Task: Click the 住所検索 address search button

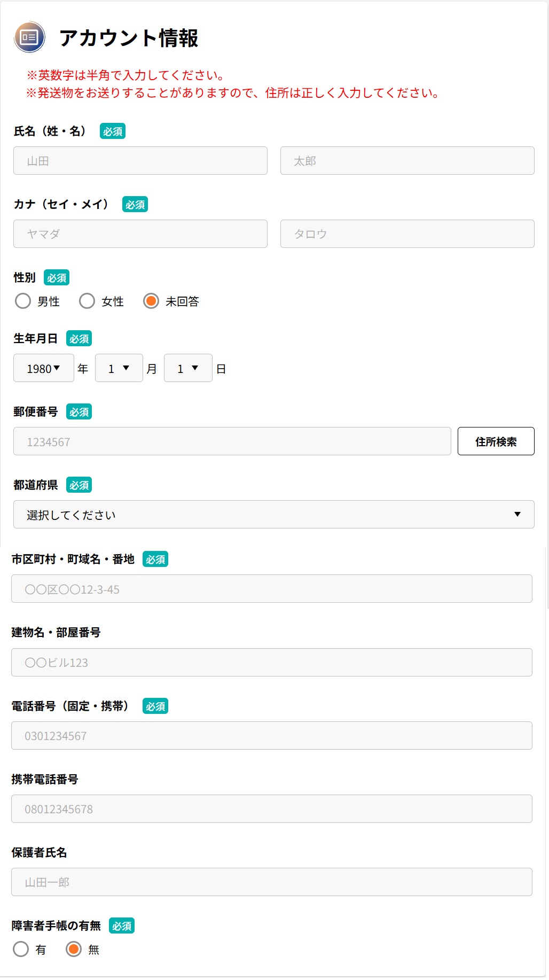Action: 496,441
